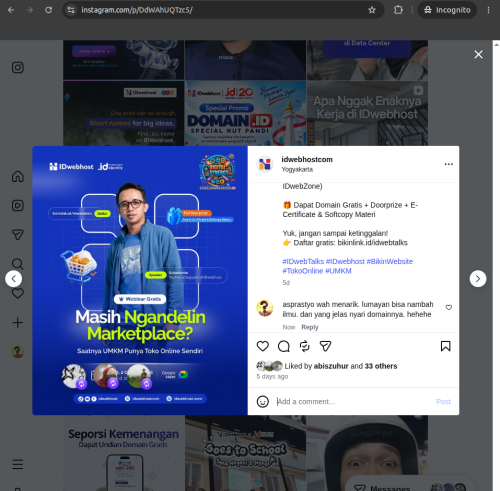Click the webinar post image
The image size is (500, 491).
140,280
